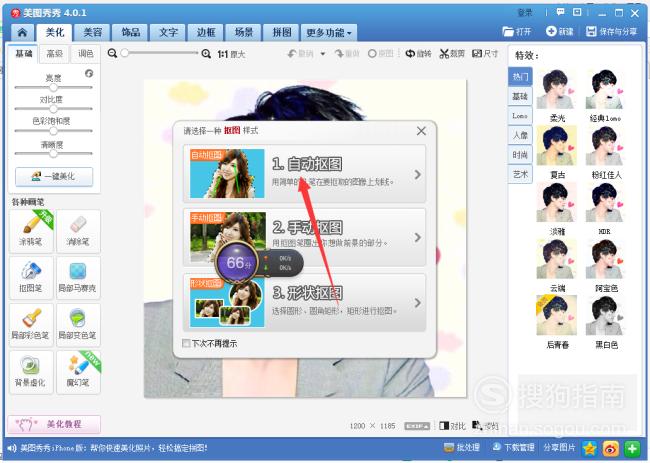
Task: Apply the 柔光 effect thumbnail
Action: point(556,90)
